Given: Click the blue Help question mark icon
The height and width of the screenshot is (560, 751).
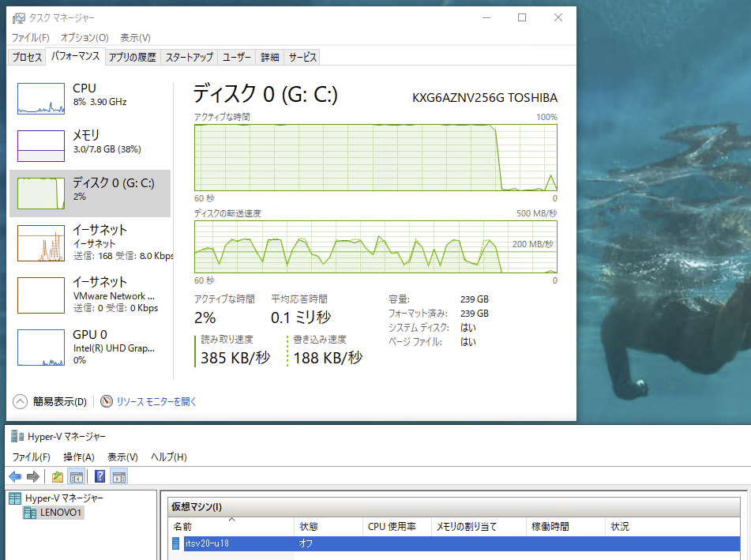Looking at the screenshot, I should pyautogui.click(x=100, y=476).
